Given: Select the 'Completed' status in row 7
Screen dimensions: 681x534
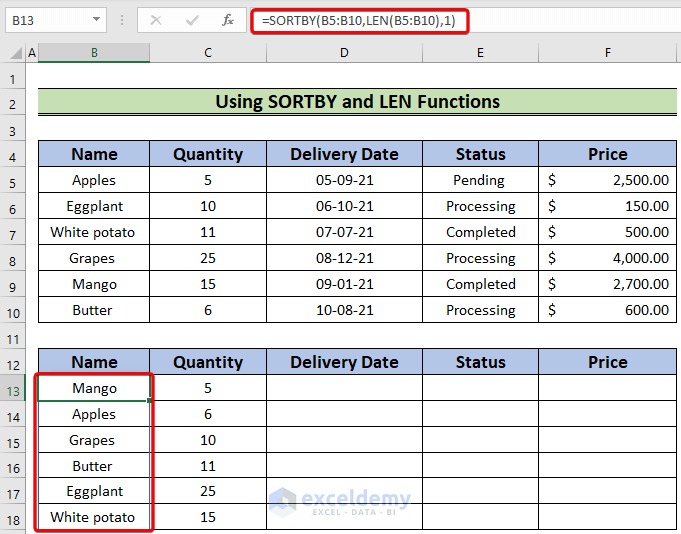Looking at the screenshot, I should pyautogui.click(x=480, y=232).
